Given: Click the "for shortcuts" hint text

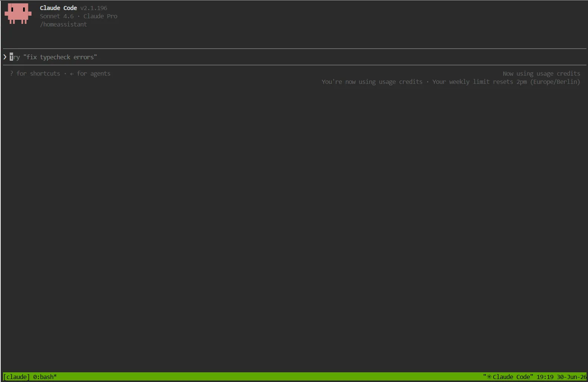Looking at the screenshot, I should 38,73.
